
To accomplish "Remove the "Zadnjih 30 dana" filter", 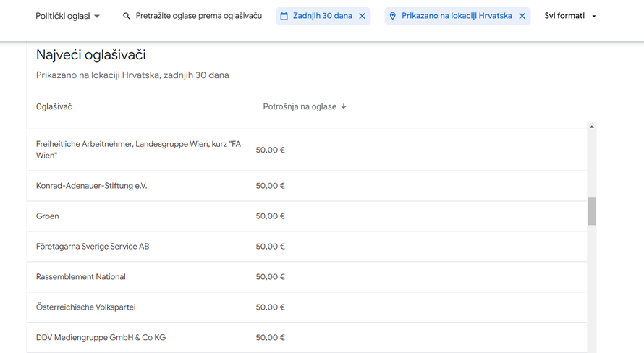I will 362,16.
